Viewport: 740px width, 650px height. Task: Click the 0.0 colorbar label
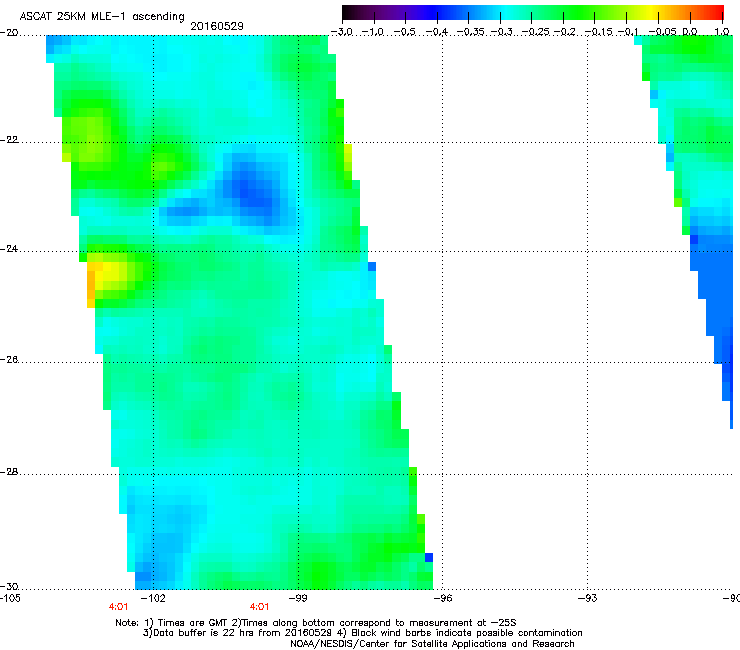pyautogui.click(x=690, y=32)
